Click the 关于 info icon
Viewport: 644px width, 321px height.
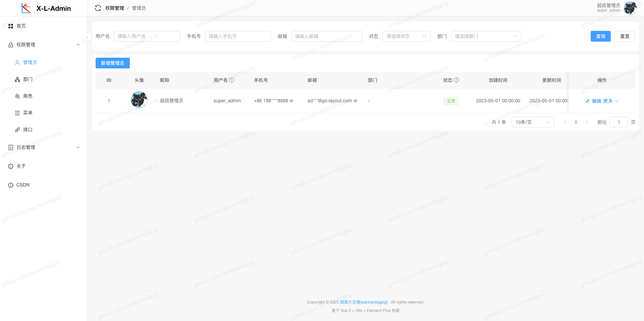point(11,166)
